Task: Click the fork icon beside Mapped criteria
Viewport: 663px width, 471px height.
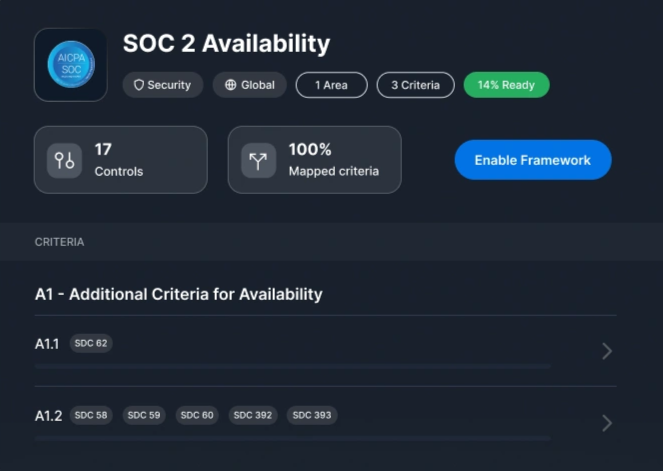Action: pyautogui.click(x=258, y=161)
